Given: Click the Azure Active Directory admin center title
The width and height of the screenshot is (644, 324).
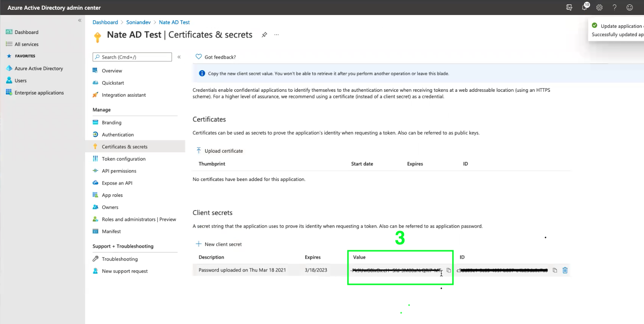Looking at the screenshot, I should pyautogui.click(x=54, y=8).
